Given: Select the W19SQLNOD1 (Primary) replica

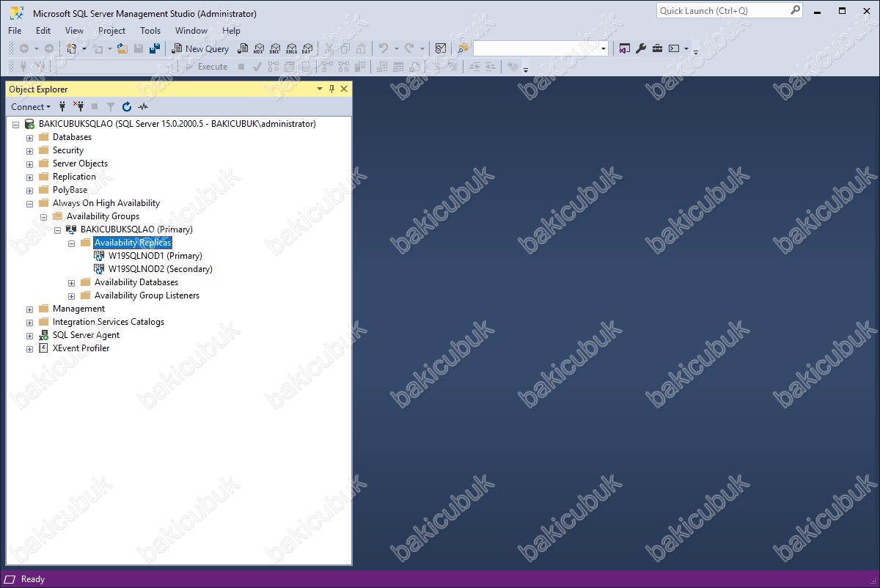Looking at the screenshot, I should tap(155, 256).
